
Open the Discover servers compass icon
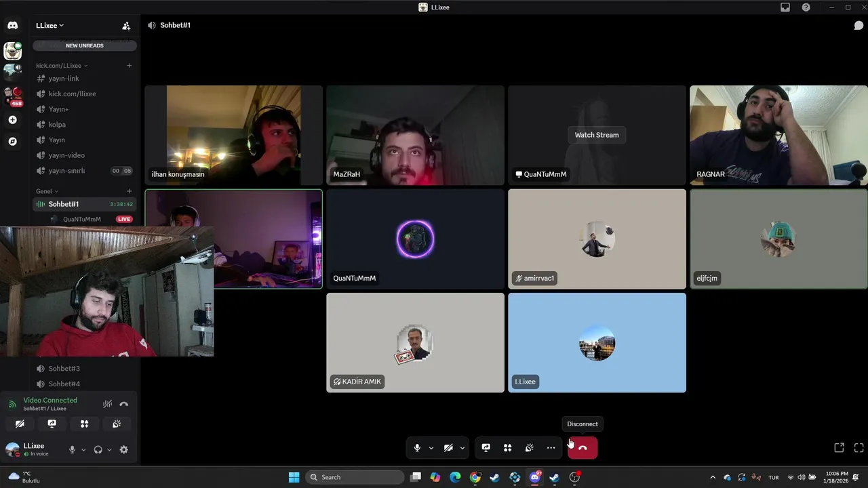point(12,142)
